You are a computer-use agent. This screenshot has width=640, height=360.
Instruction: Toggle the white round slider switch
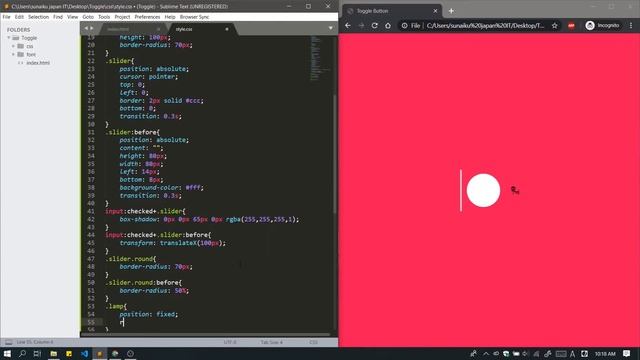point(483,190)
